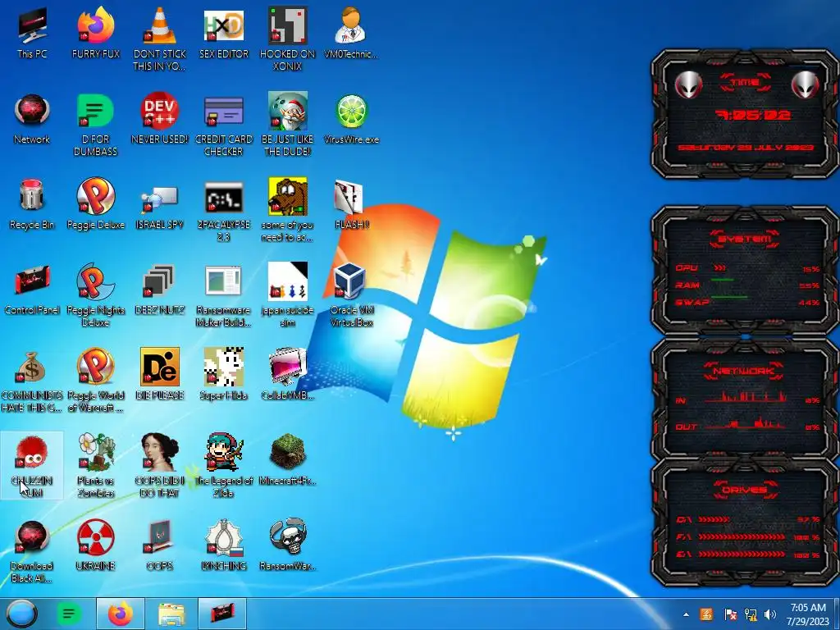Select the OOPS desktop icon

(160, 537)
